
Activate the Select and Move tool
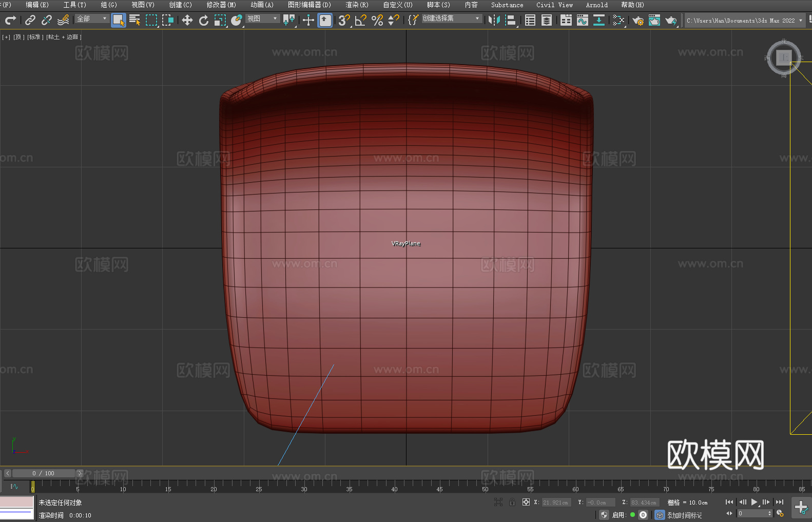pyautogui.click(x=187, y=20)
